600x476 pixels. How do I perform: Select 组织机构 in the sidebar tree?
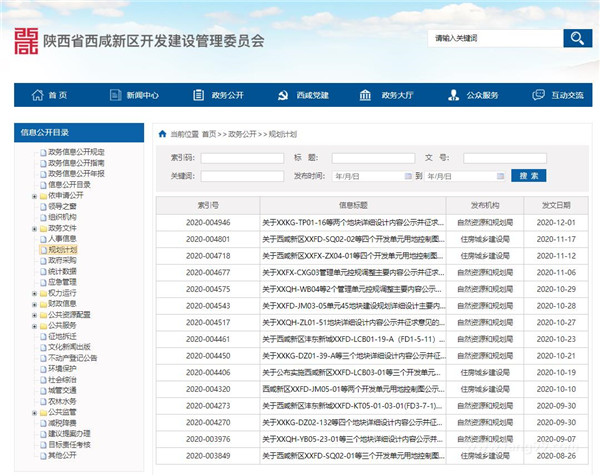point(62,217)
